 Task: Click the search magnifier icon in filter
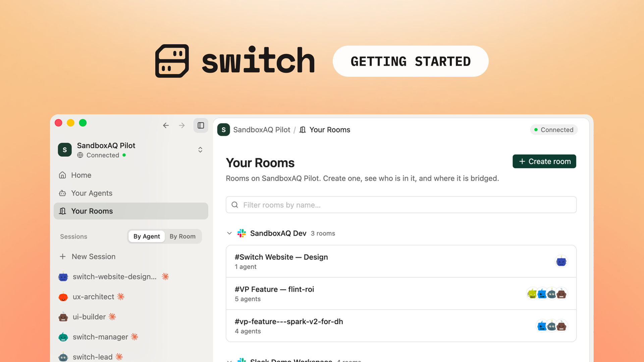click(x=235, y=205)
